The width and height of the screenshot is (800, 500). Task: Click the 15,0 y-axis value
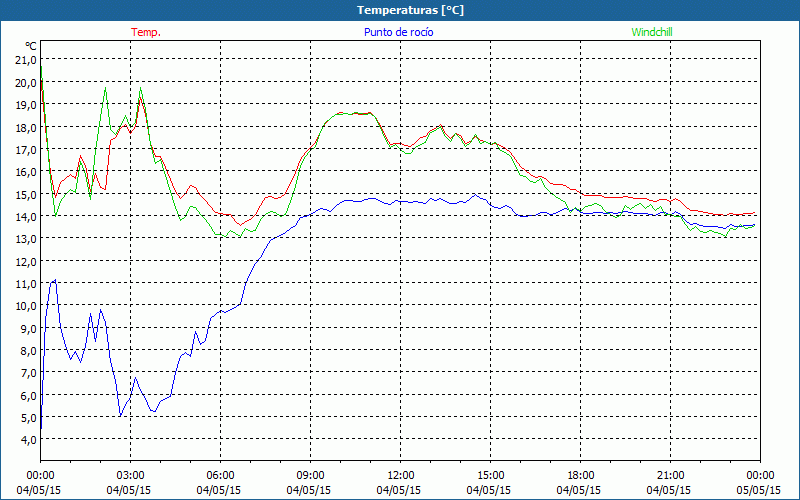point(27,194)
